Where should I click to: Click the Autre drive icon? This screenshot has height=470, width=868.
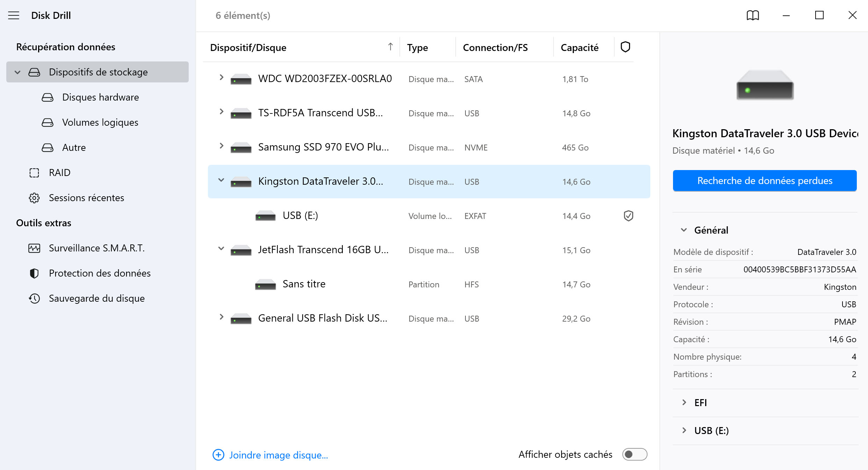(48, 147)
